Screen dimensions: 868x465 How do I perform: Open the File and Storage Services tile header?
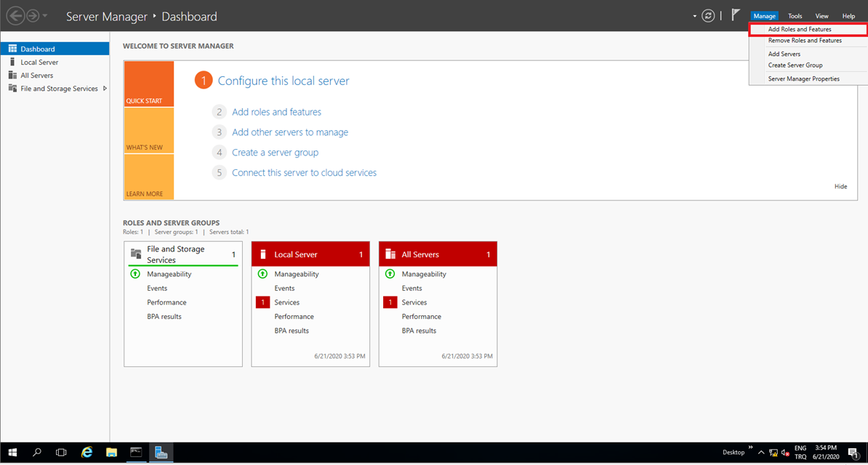183,254
